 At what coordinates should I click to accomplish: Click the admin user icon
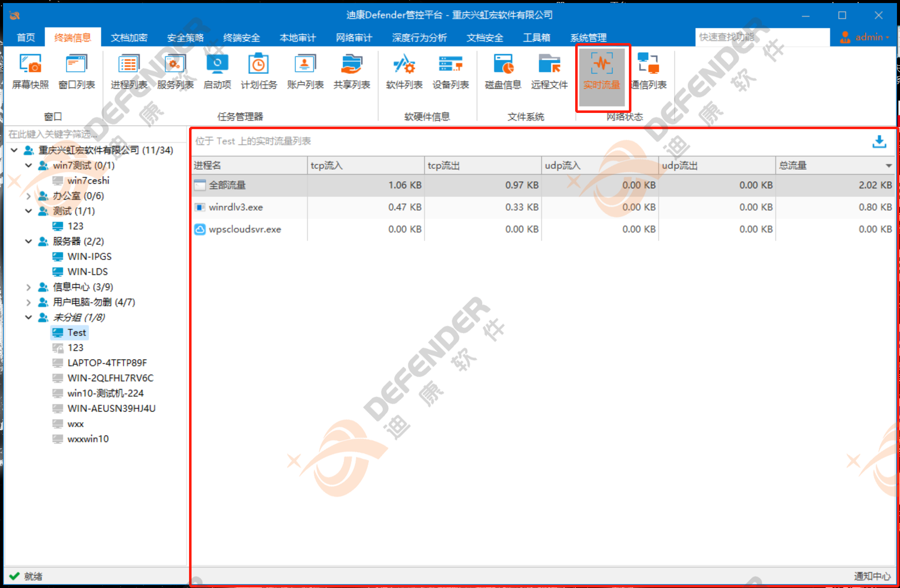(845, 37)
